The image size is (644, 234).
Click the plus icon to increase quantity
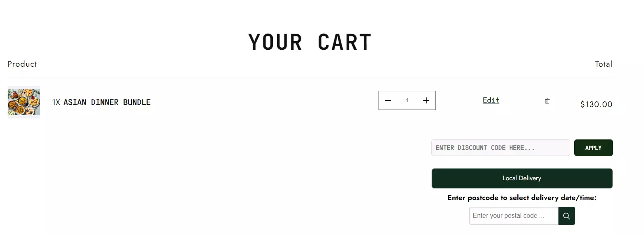point(426,100)
